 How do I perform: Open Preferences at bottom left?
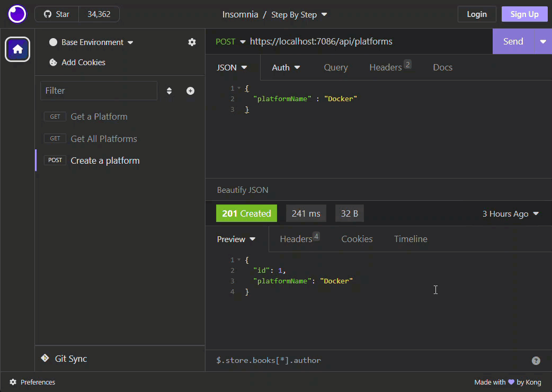[x=32, y=382]
